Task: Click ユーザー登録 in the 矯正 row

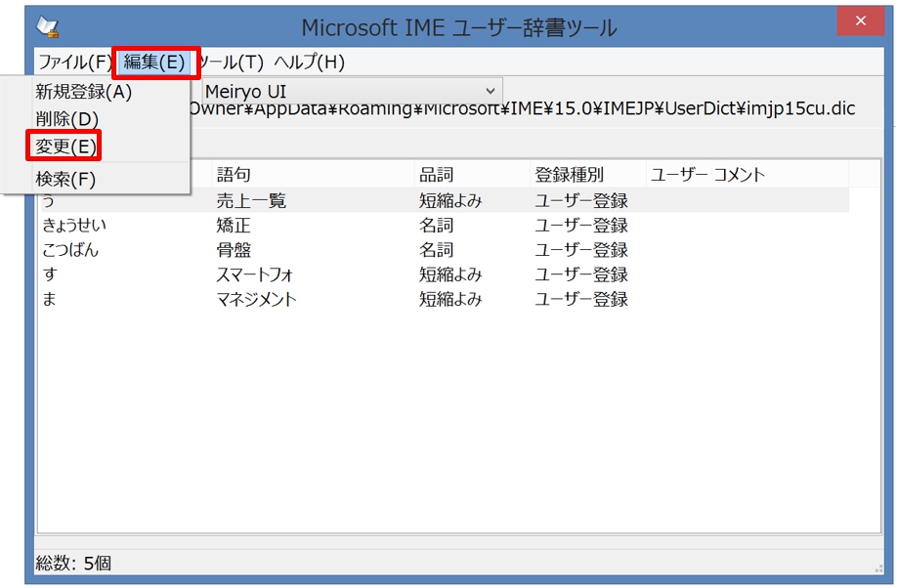Action: pyautogui.click(x=581, y=225)
